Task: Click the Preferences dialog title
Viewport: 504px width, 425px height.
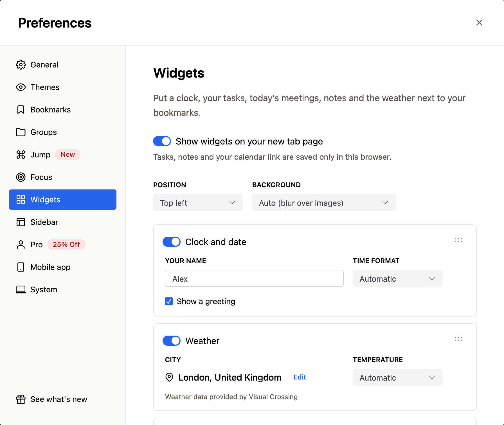Action: click(55, 23)
